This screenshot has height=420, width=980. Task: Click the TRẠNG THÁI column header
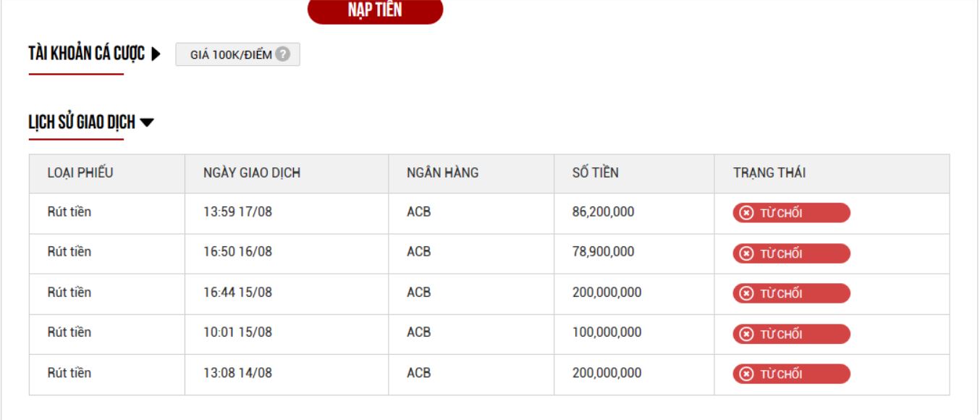769,173
